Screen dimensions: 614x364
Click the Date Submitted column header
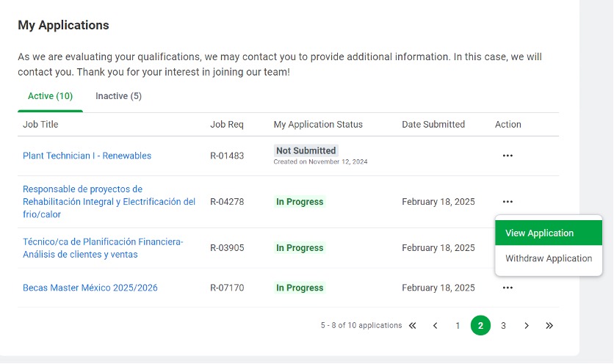(433, 125)
